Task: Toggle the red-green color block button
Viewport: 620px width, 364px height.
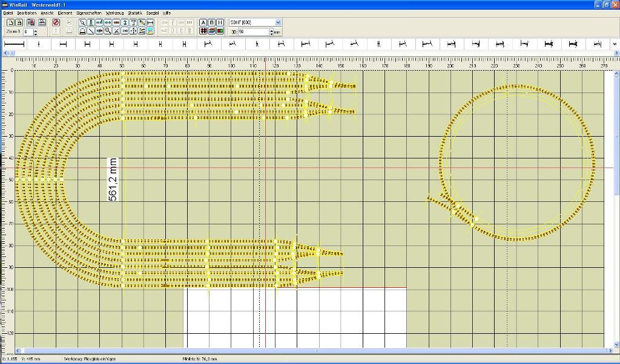Action: coord(220,31)
